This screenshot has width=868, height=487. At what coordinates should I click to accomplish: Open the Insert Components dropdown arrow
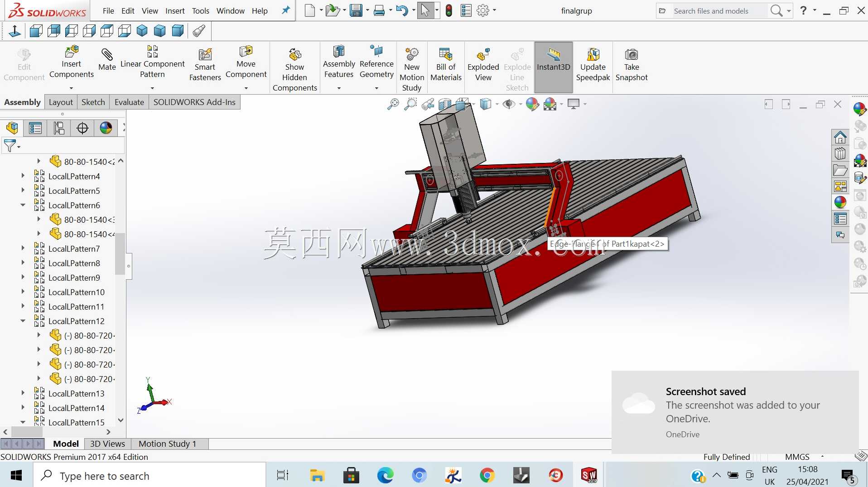pos(72,88)
